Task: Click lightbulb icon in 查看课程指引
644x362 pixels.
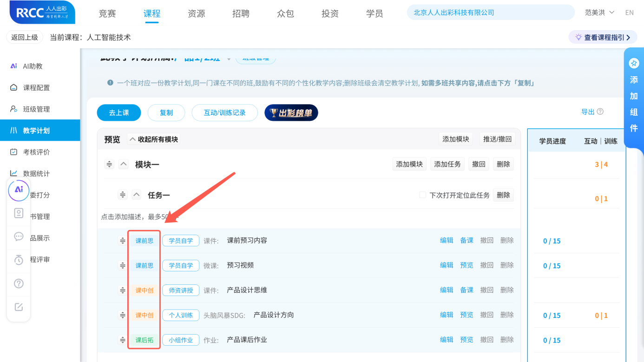Action: pyautogui.click(x=578, y=37)
